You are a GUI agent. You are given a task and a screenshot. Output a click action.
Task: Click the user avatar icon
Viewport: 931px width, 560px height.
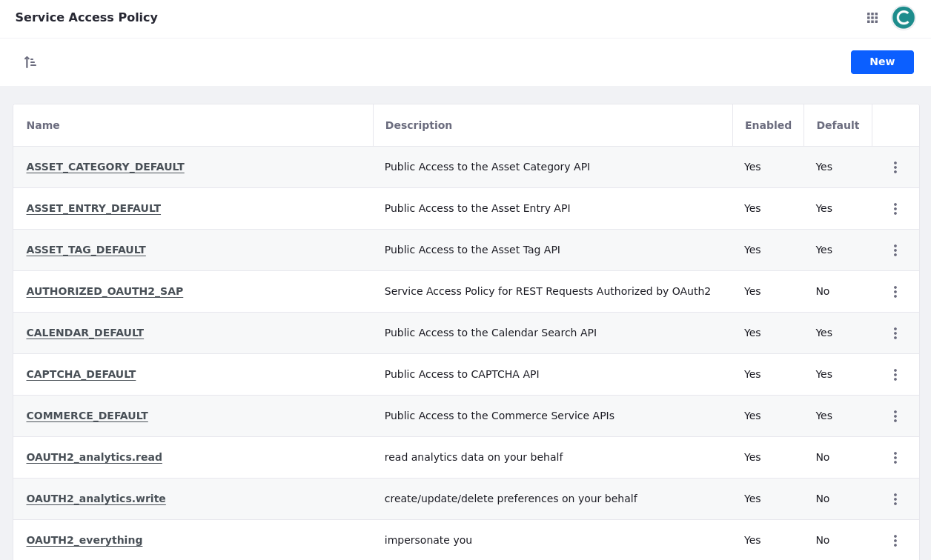pyautogui.click(x=903, y=18)
